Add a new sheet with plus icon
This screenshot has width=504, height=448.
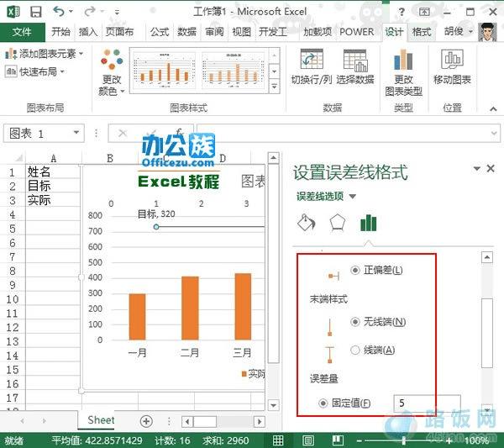[146, 421]
